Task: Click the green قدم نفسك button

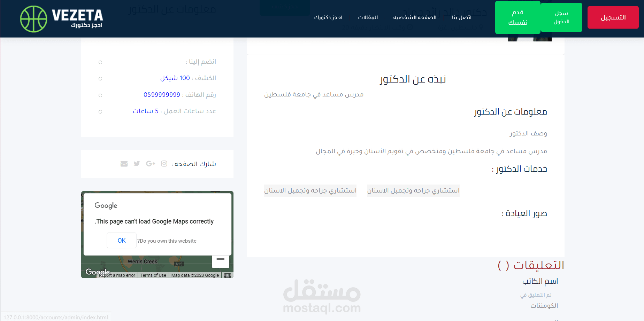Action: (518, 17)
